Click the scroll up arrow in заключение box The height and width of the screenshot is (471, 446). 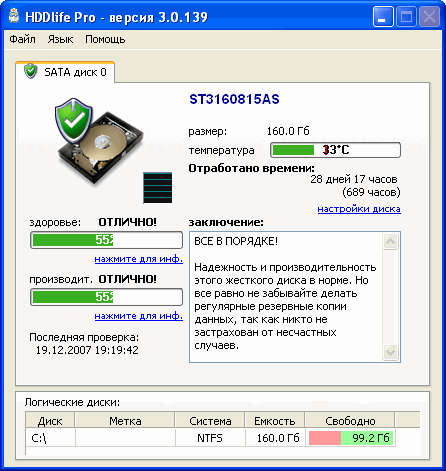391,241
